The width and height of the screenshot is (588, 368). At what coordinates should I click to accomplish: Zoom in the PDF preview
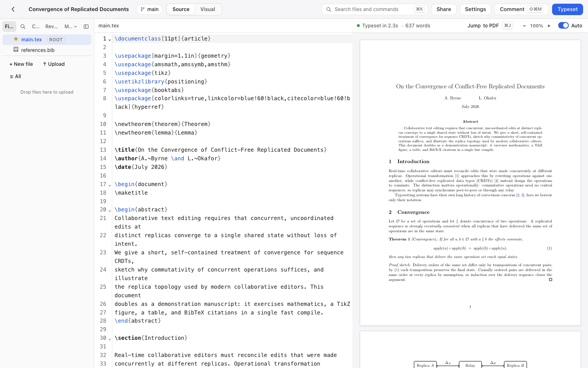click(549, 26)
